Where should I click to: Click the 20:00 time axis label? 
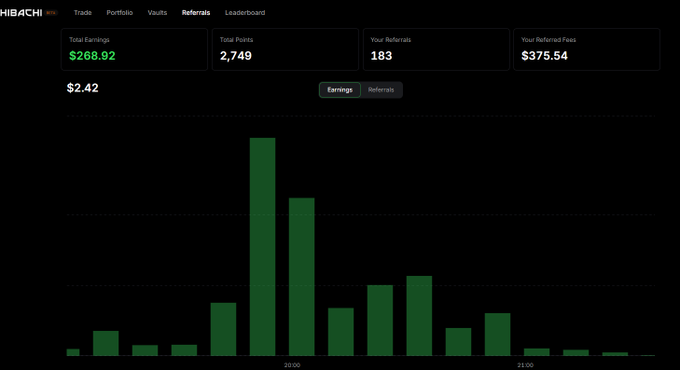pyautogui.click(x=292, y=365)
